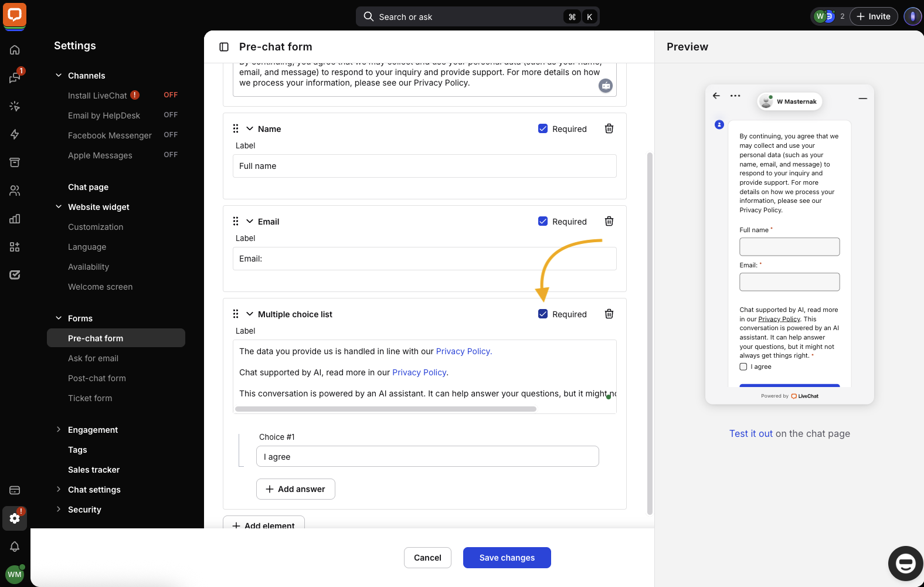This screenshot has width=924, height=587.
Task: Click Add answer button
Action: (x=295, y=489)
